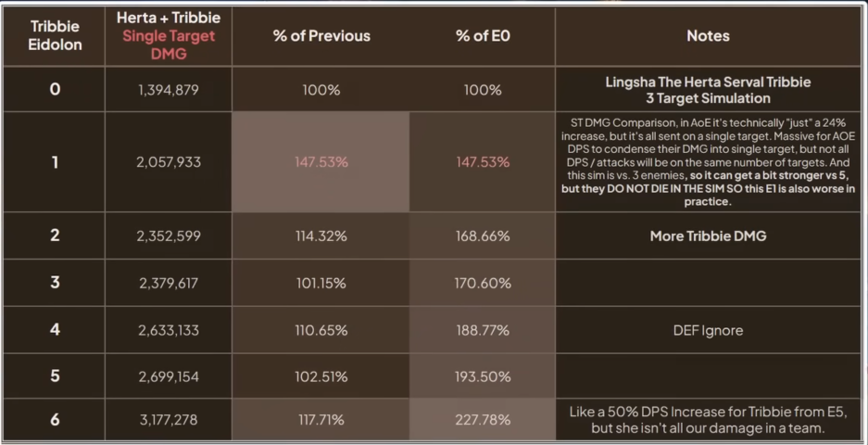Image resolution: width=868 pixels, height=445 pixels.
Task: Select the 102.51% cell in Eidolon 5 row
Action: click(321, 376)
